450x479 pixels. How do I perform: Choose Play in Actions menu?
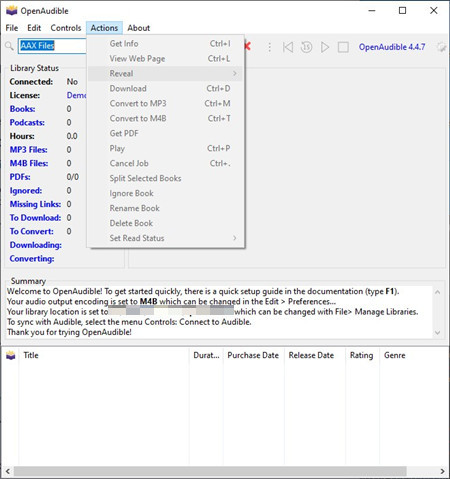[166, 149]
